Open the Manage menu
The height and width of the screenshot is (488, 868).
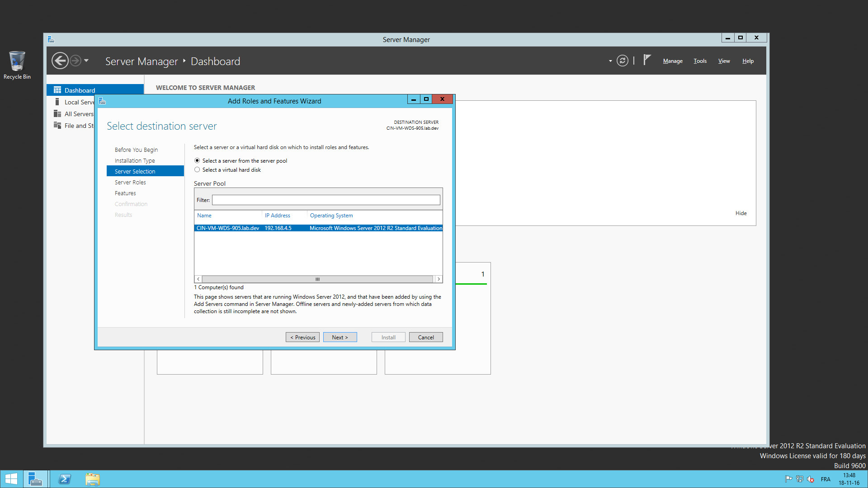coord(673,61)
